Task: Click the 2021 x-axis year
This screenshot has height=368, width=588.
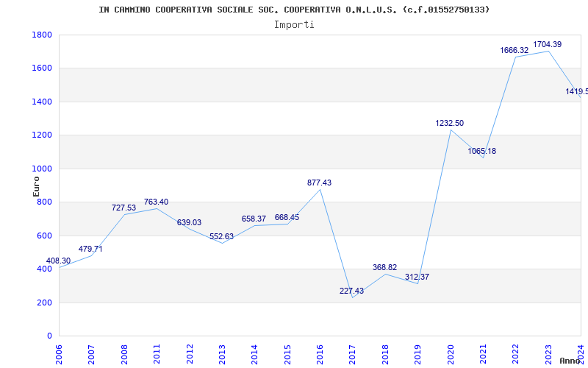Action: [x=483, y=354]
